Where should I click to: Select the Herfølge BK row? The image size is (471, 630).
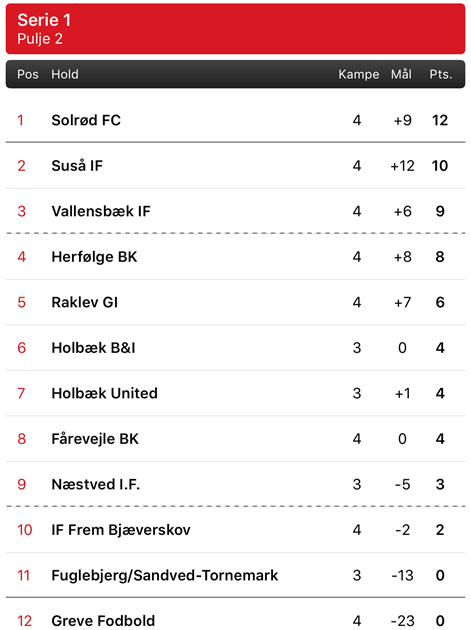point(236,256)
